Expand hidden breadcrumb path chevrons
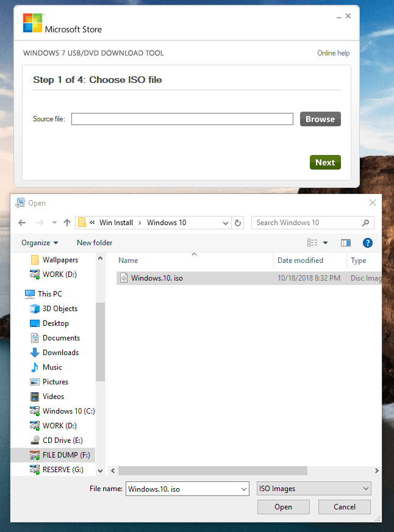 point(92,223)
